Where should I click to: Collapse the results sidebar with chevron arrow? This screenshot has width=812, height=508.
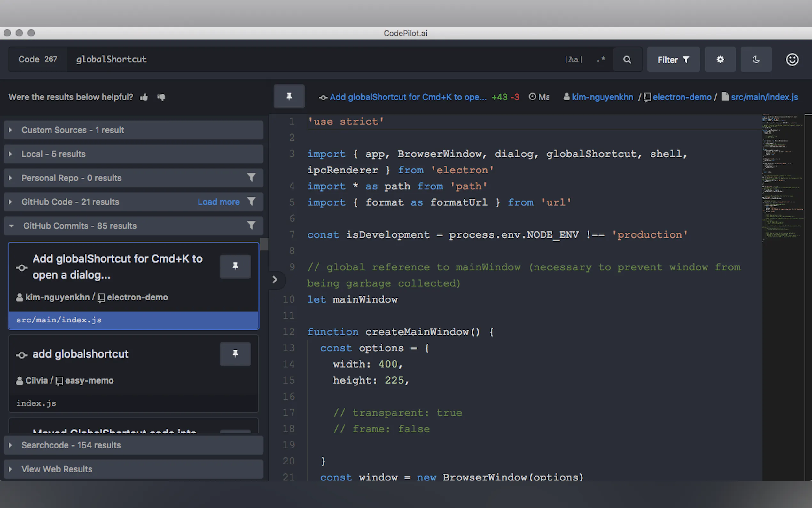(275, 280)
